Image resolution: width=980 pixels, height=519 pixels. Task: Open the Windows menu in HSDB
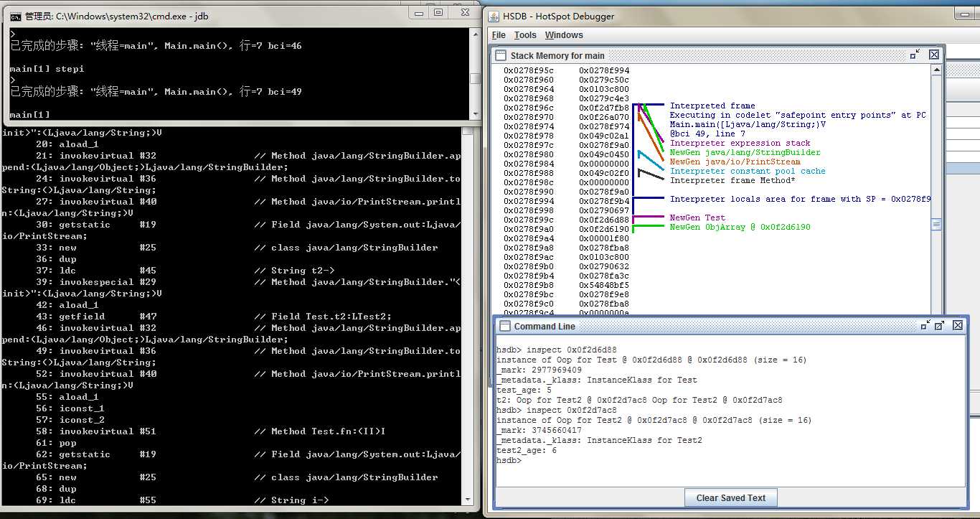tap(564, 35)
